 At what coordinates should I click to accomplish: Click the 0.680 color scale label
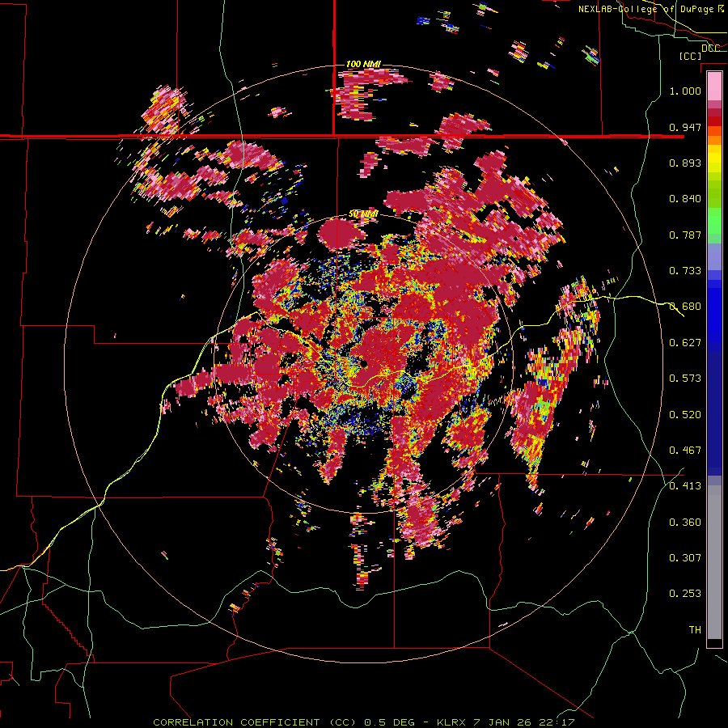point(685,307)
